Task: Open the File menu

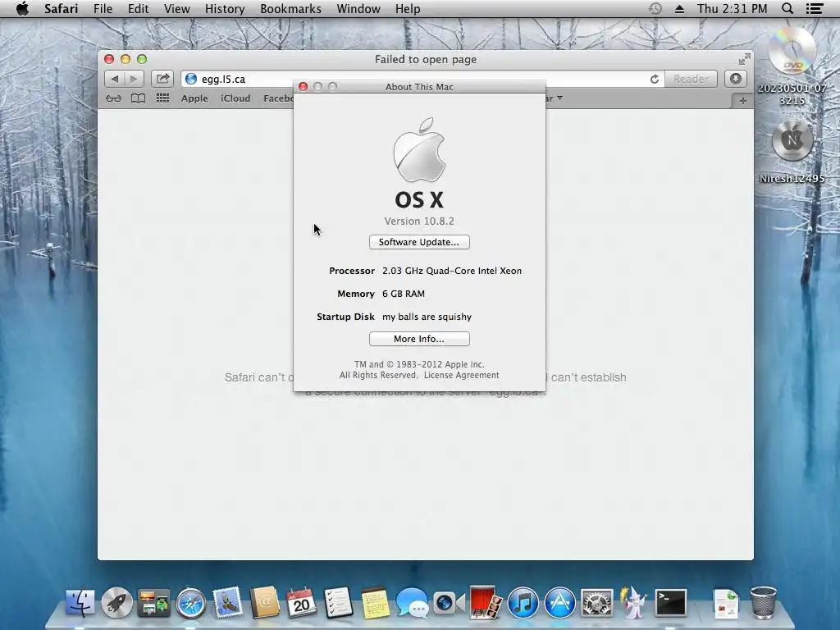Action: point(103,8)
